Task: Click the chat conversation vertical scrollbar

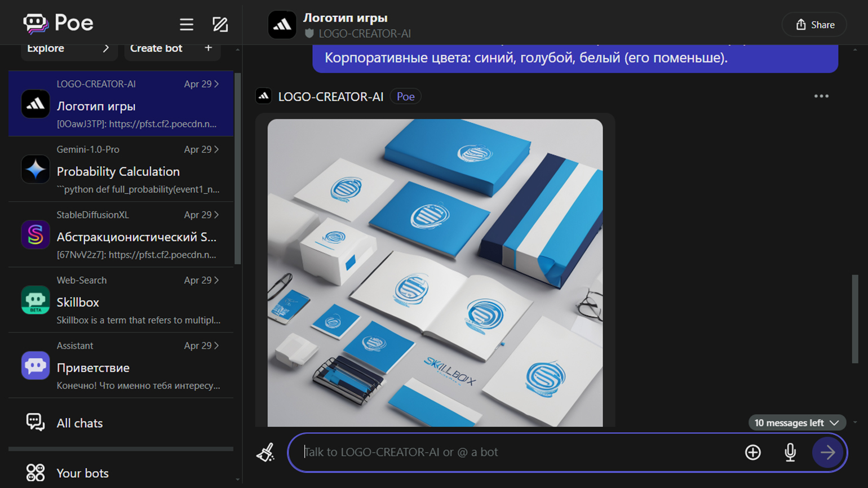Action: 855,319
